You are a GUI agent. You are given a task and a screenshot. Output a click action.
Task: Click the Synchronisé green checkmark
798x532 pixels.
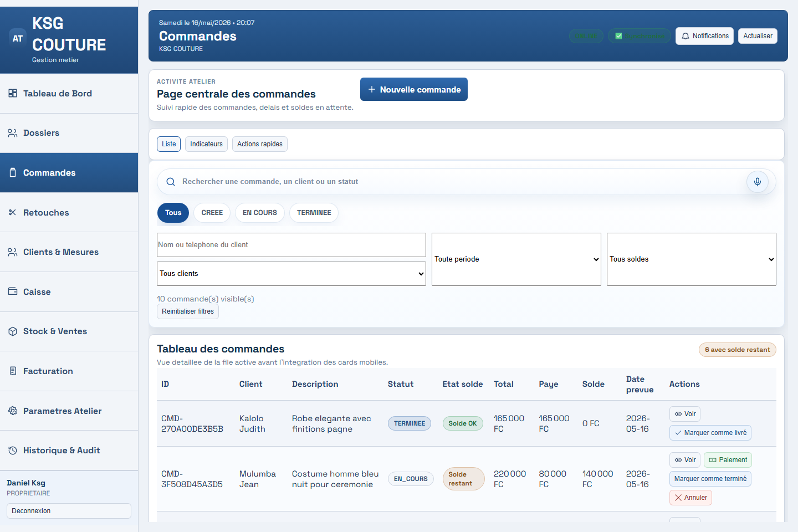coord(618,36)
